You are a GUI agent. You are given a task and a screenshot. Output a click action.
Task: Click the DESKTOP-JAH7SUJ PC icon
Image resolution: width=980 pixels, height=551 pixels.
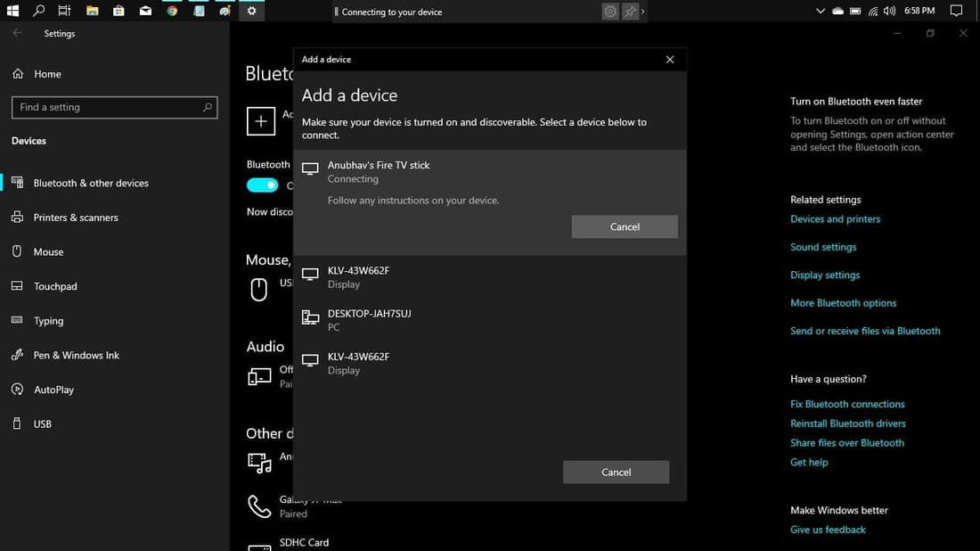point(310,317)
